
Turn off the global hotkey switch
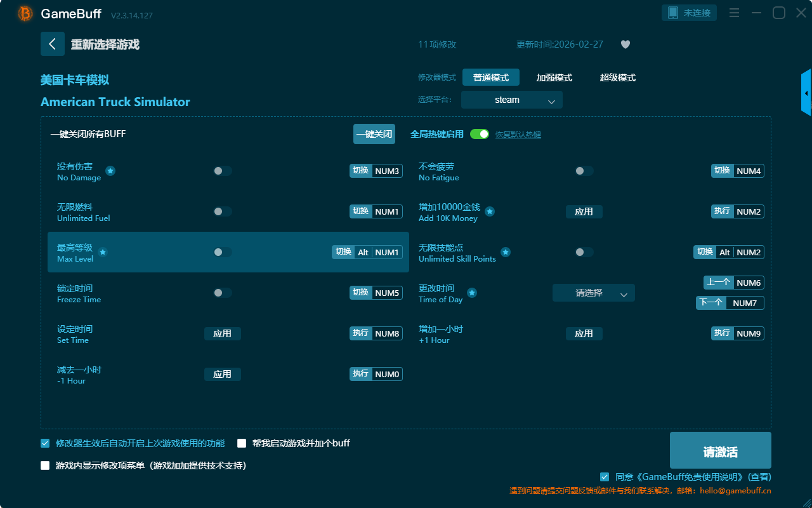(x=480, y=134)
